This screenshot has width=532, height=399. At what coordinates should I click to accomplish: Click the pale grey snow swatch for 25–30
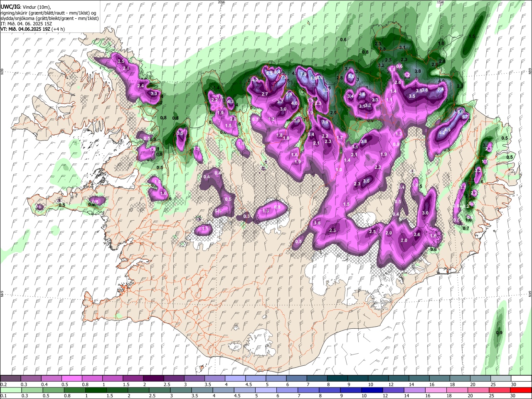pos(500,378)
